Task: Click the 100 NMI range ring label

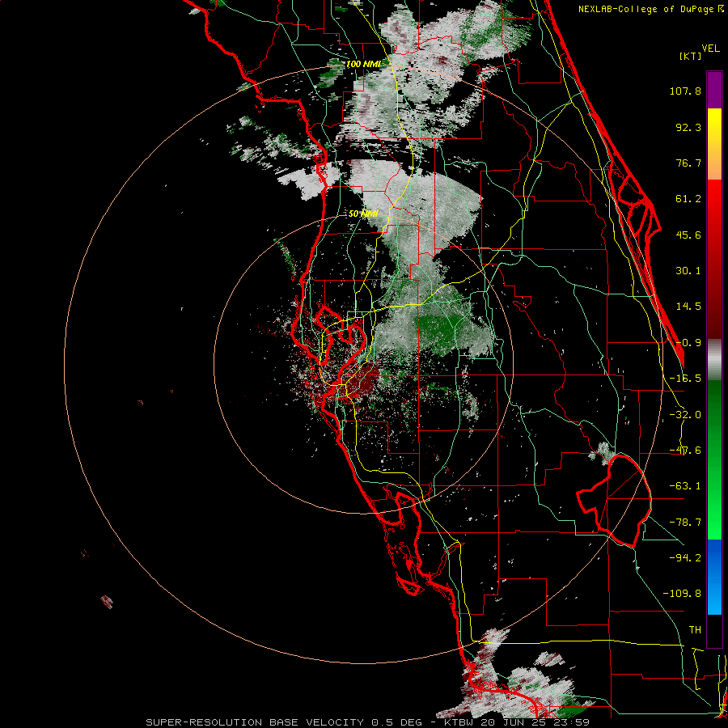Action: (363, 64)
